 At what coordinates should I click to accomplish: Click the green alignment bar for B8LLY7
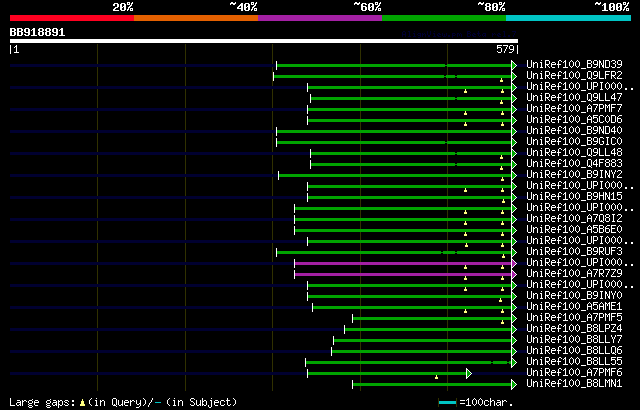[x=422, y=341]
